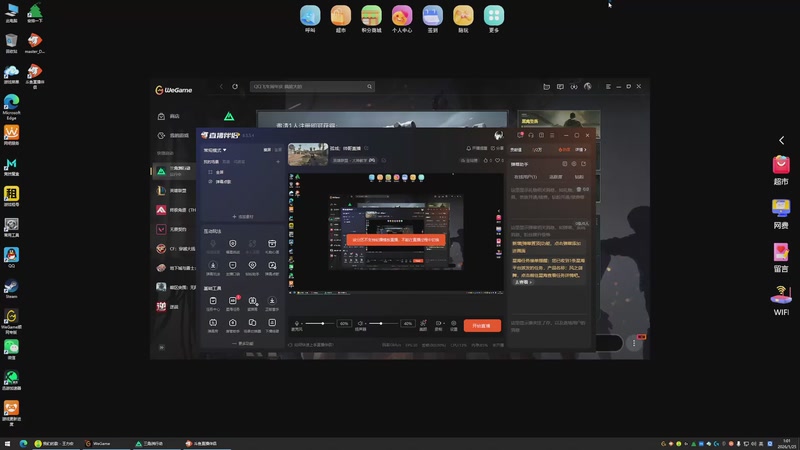800x450 pixels.
Task: Mute the microphone via its icon
Action: (296, 323)
